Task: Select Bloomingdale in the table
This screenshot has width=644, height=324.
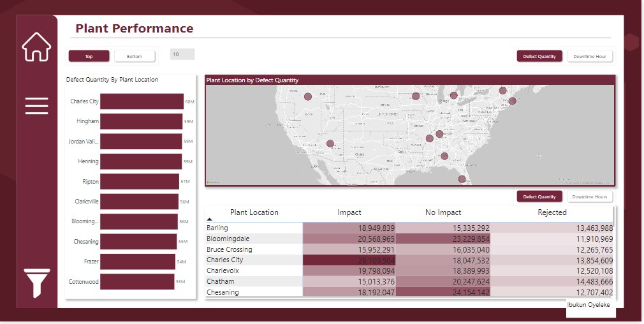Action: point(228,239)
